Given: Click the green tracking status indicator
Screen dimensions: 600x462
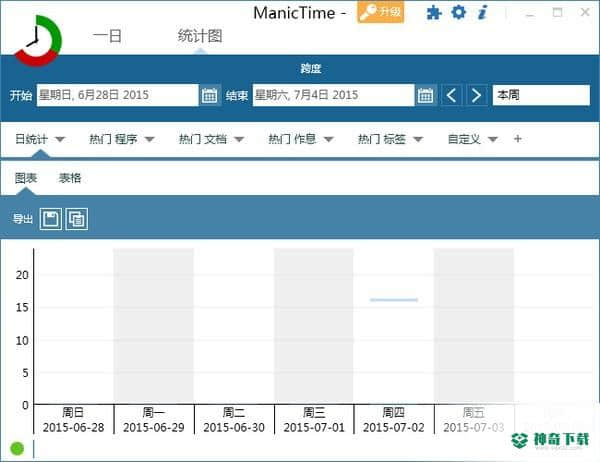Looking at the screenshot, I should tap(17, 448).
